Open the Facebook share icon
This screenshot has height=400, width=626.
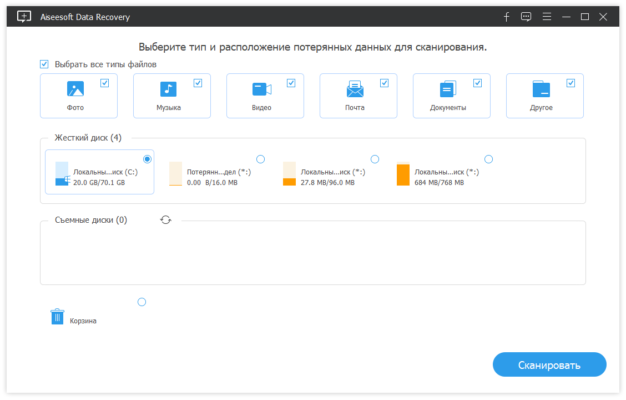(x=506, y=17)
